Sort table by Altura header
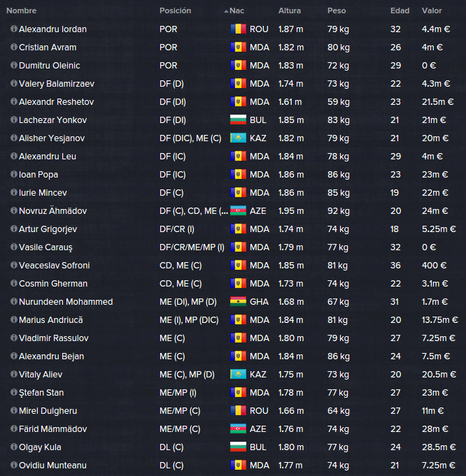This screenshot has height=476, width=466. [x=290, y=10]
